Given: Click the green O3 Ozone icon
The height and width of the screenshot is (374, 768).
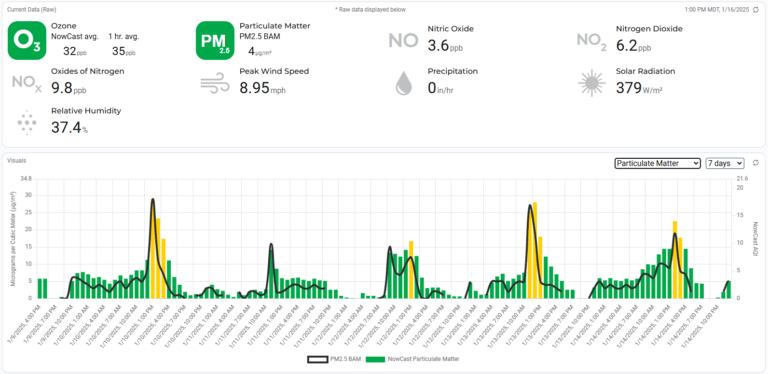Looking at the screenshot, I should click(x=27, y=40).
